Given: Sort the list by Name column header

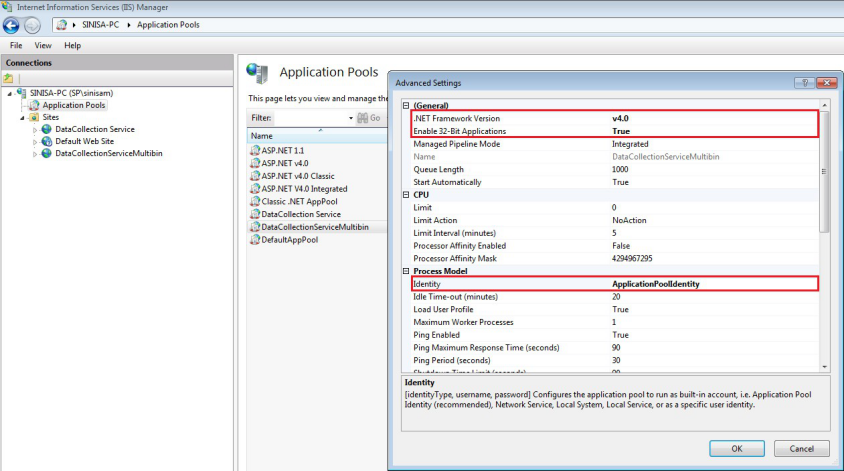Looking at the screenshot, I should pos(317,136).
